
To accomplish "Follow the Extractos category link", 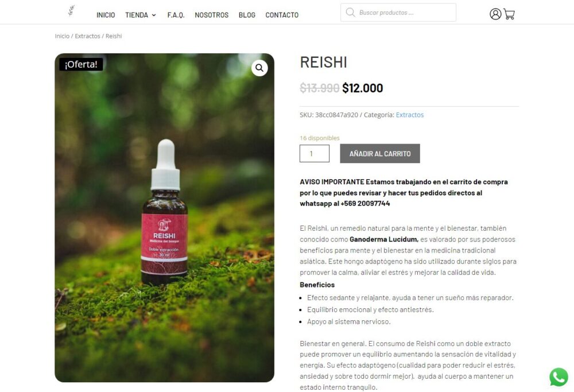I will [x=410, y=115].
